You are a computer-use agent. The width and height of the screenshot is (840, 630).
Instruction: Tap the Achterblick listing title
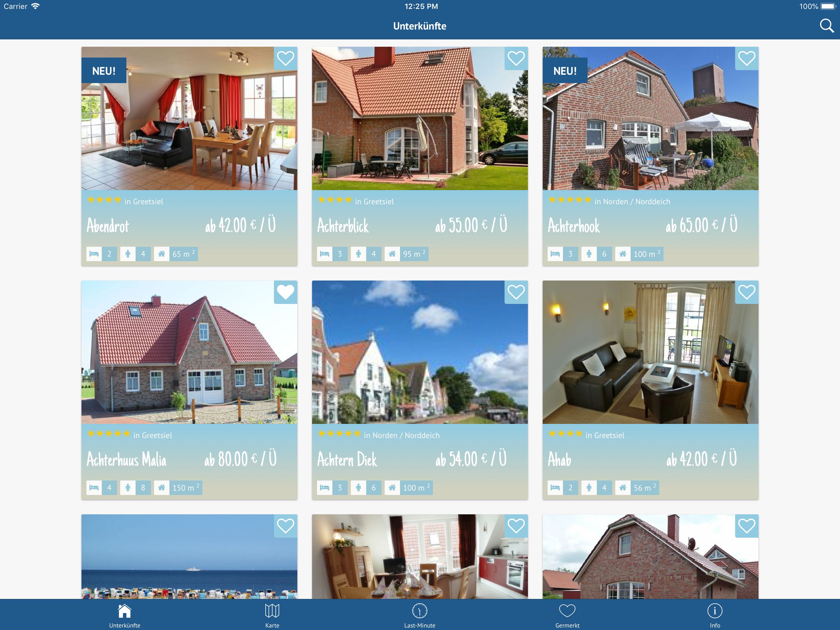[343, 226]
